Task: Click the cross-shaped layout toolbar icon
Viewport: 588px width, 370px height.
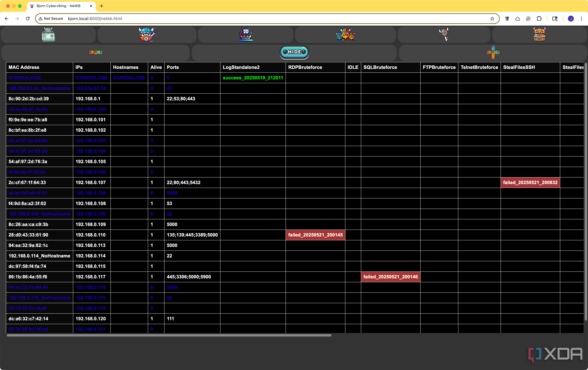Action: coord(493,52)
